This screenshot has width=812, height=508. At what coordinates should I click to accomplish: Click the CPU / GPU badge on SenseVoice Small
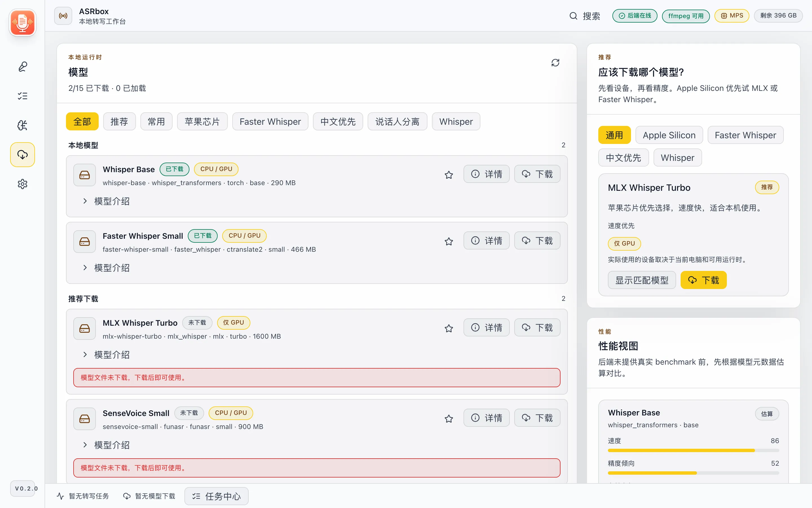[231, 413]
